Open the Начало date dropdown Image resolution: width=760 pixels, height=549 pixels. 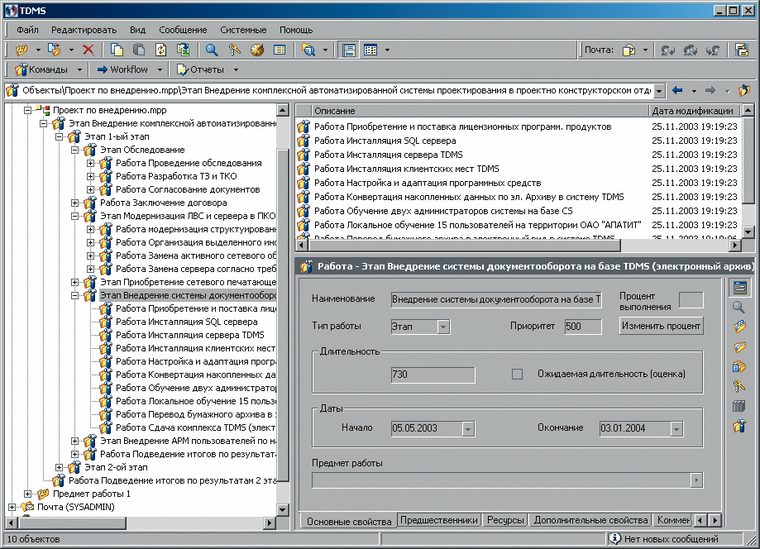click(x=468, y=429)
